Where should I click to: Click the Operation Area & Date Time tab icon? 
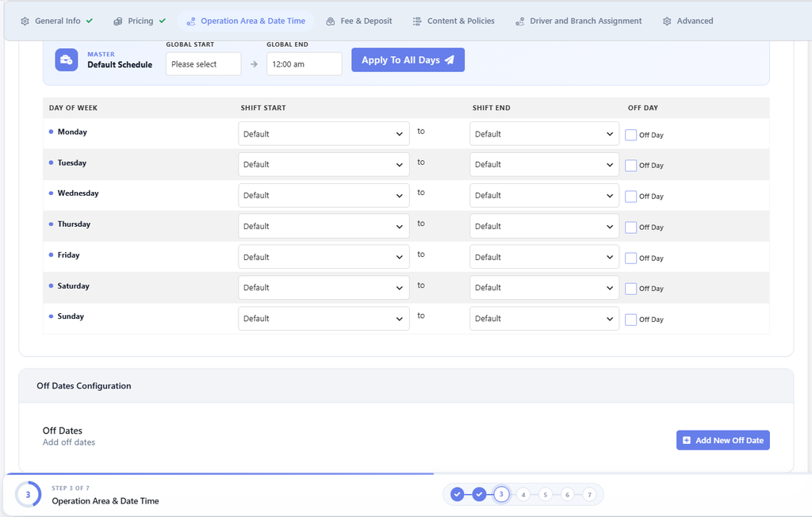(191, 21)
